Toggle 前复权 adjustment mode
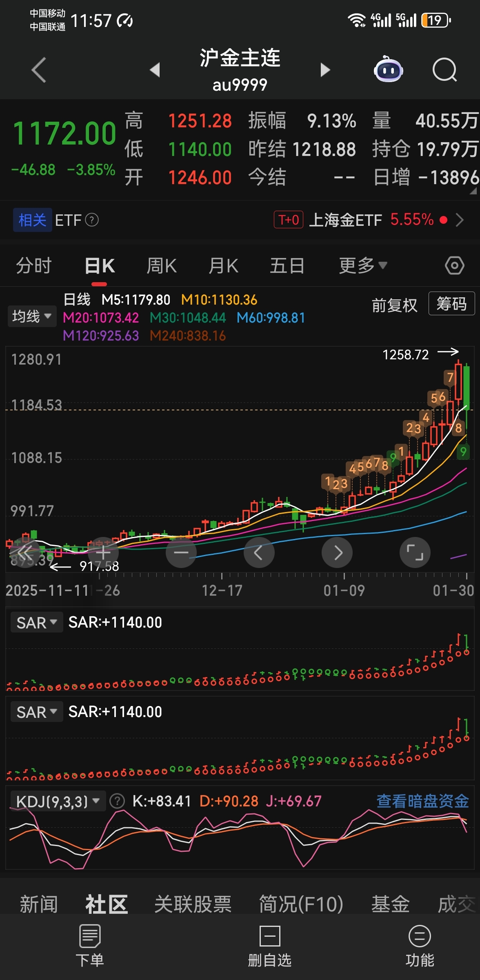Viewport: 480px width, 980px height. click(394, 305)
